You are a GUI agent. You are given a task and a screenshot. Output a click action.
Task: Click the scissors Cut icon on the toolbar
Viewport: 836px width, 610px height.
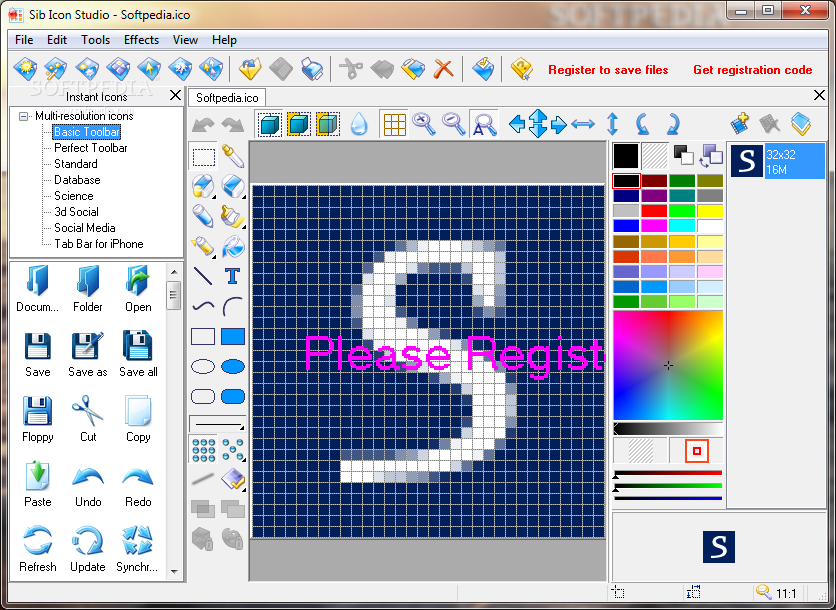point(352,70)
